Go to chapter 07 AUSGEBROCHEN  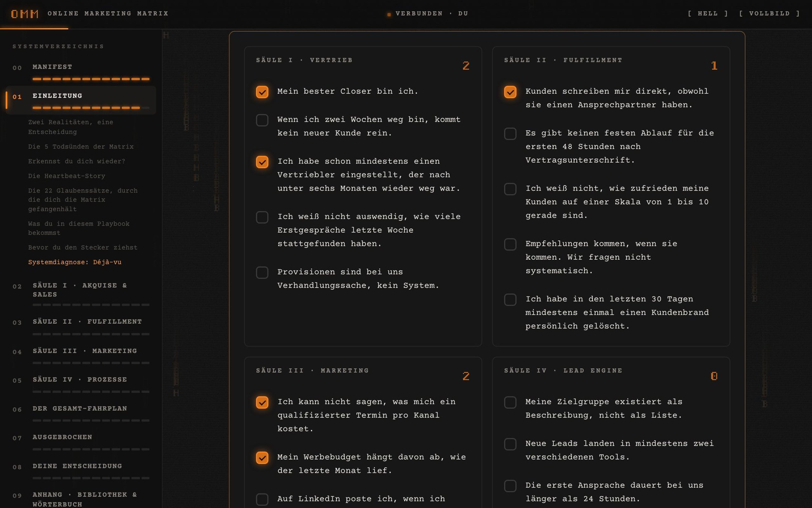[x=81, y=441]
